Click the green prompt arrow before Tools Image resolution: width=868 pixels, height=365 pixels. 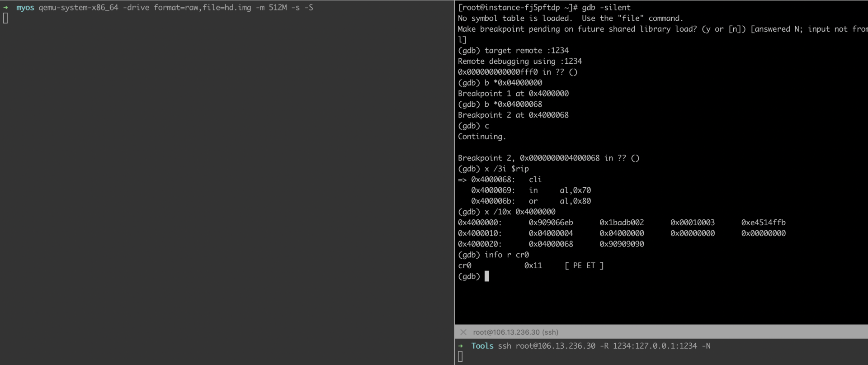click(x=461, y=346)
